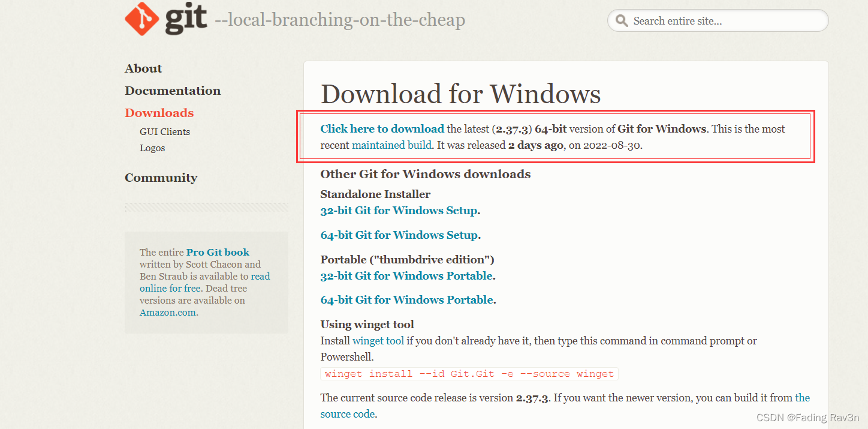This screenshot has width=868, height=429.
Task: Open the About section
Action: 143,68
